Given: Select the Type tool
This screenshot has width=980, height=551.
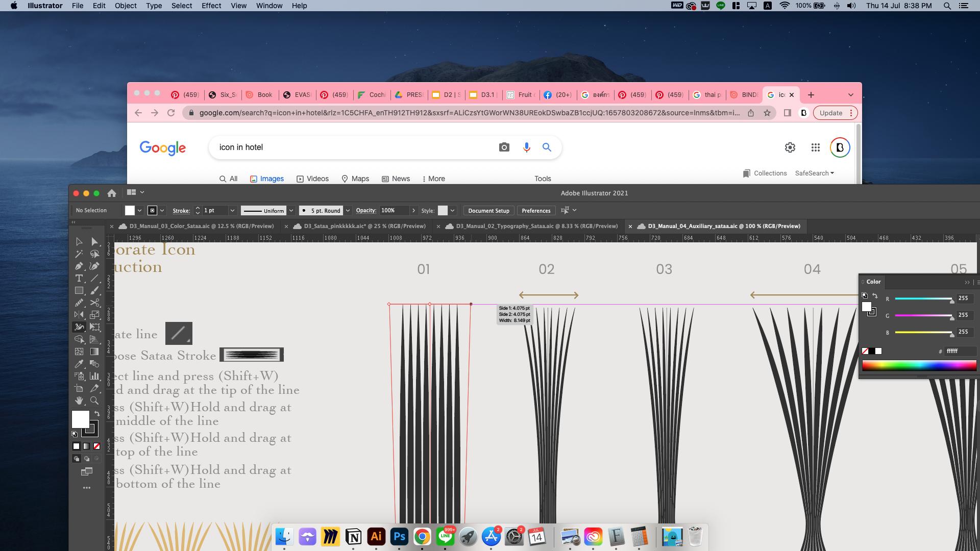Looking at the screenshot, I should coord(79,278).
